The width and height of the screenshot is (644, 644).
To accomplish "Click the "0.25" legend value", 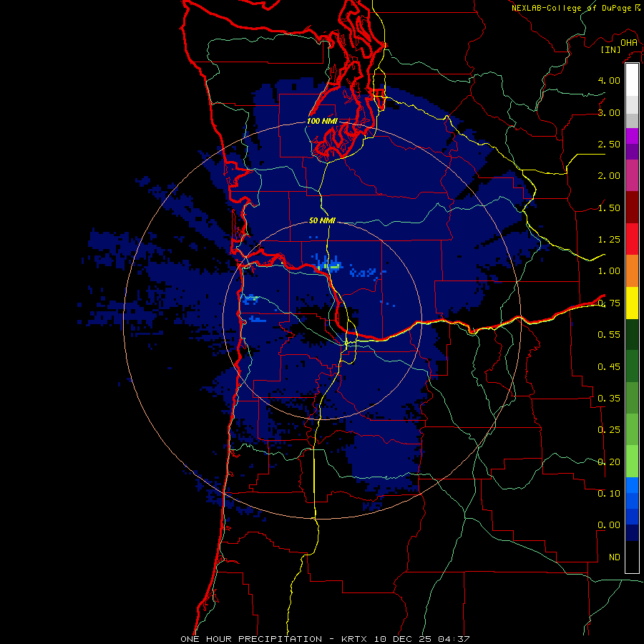I will click(x=609, y=430).
